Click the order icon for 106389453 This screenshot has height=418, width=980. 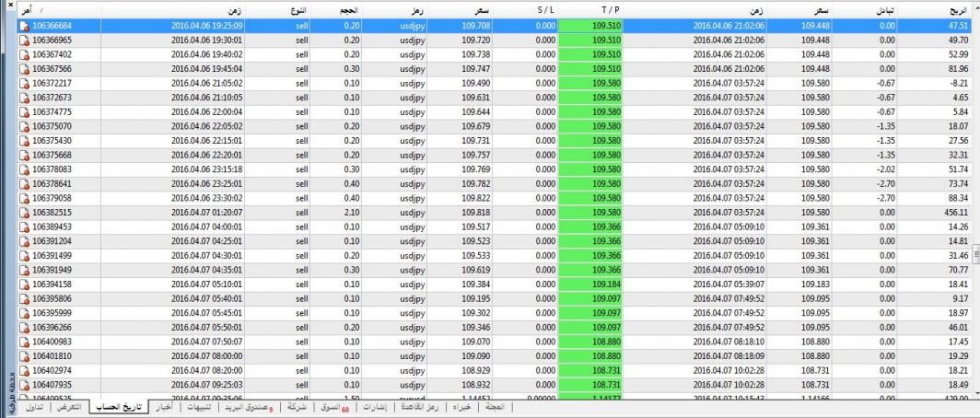pyautogui.click(x=24, y=226)
